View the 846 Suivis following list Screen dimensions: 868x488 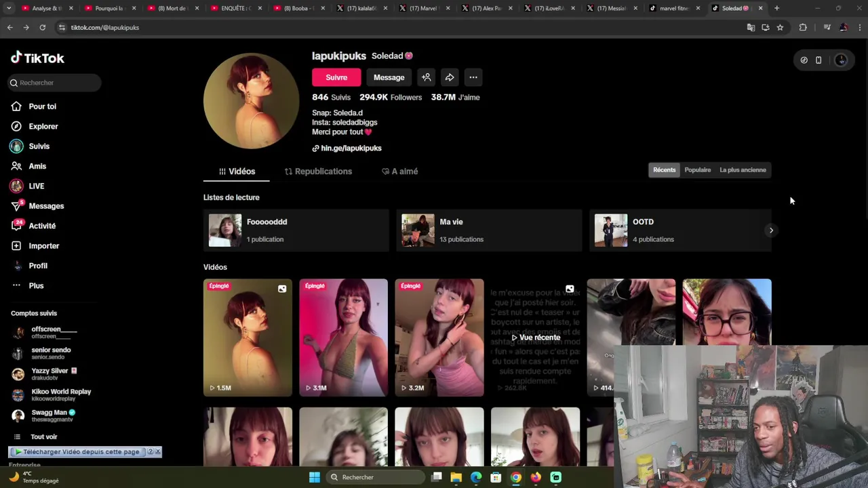pyautogui.click(x=331, y=98)
